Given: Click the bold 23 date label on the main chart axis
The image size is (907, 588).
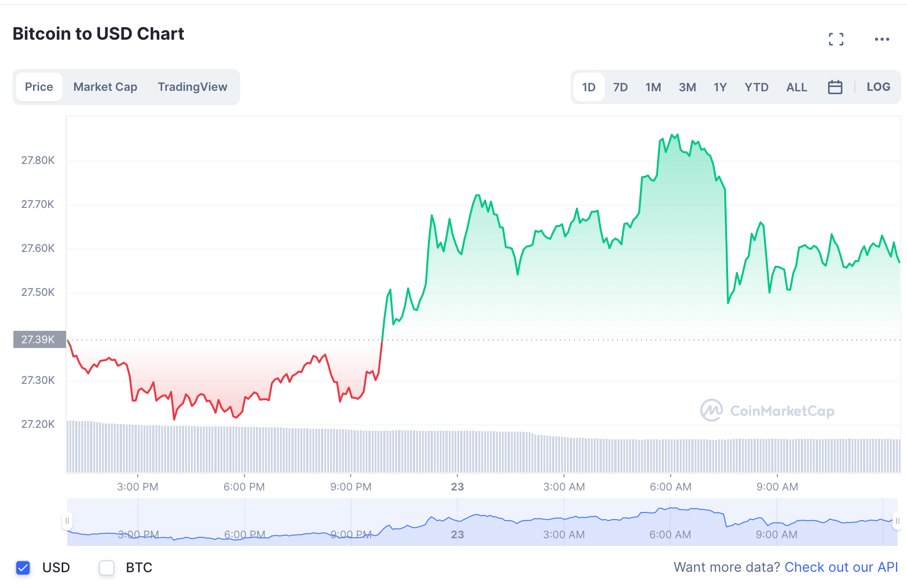Looking at the screenshot, I should (457, 487).
